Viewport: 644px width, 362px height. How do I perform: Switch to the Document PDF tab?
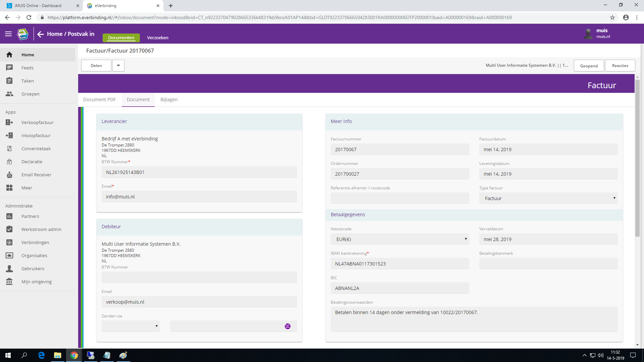pos(100,100)
